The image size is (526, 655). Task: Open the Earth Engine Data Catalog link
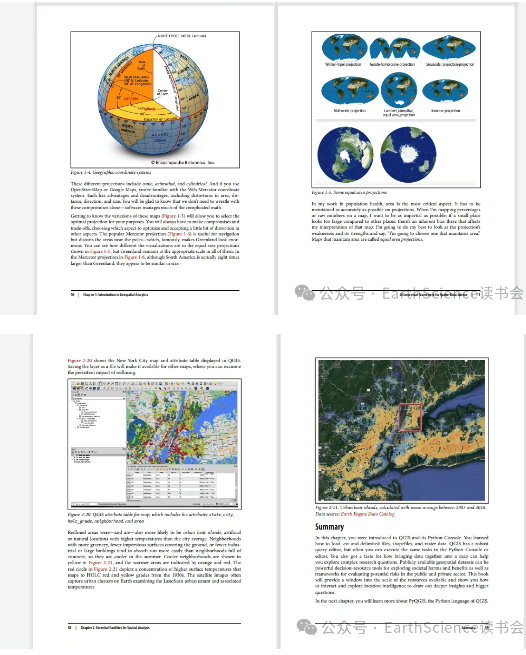point(367,514)
